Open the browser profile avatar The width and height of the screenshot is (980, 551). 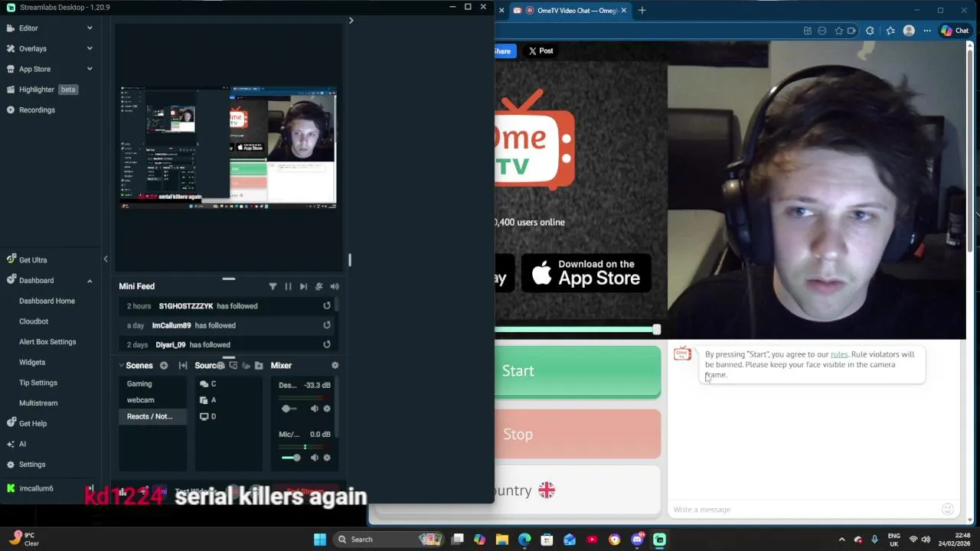(x=909, y=31)
